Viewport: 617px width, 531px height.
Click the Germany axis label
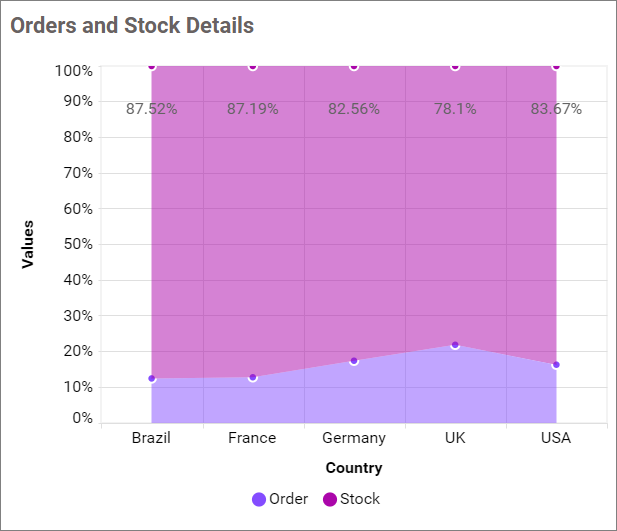coord(354,438)
